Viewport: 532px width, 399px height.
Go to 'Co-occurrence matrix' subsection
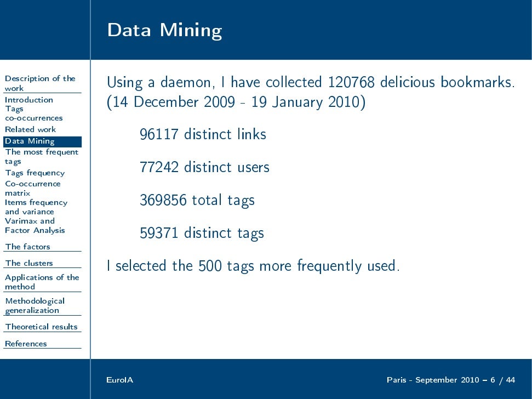coord(32,189)
